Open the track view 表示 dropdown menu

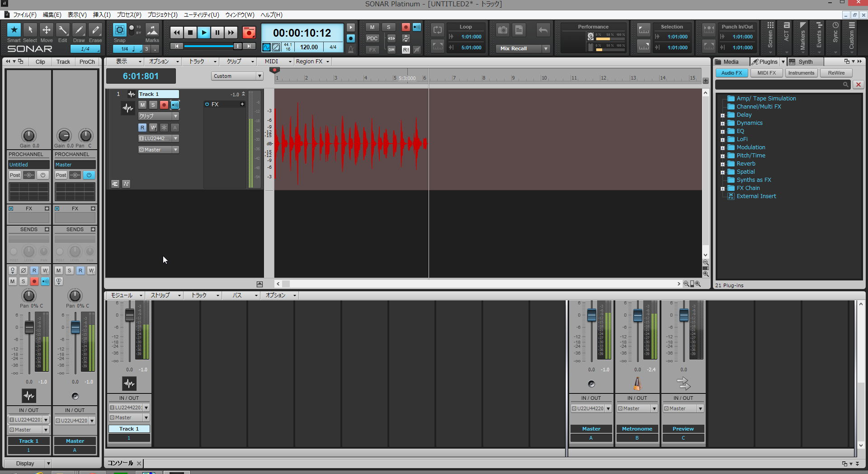coord(128,62)
